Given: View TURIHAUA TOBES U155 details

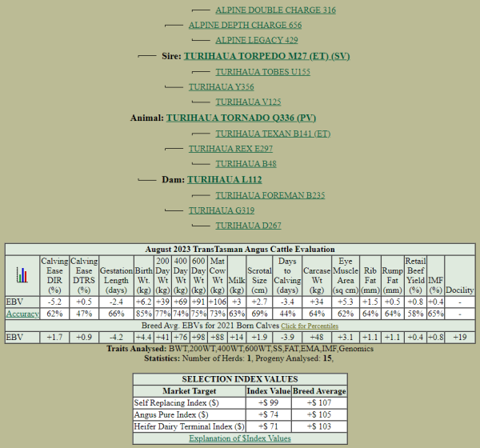Looking at the screenshot, I should pos(262,72).
